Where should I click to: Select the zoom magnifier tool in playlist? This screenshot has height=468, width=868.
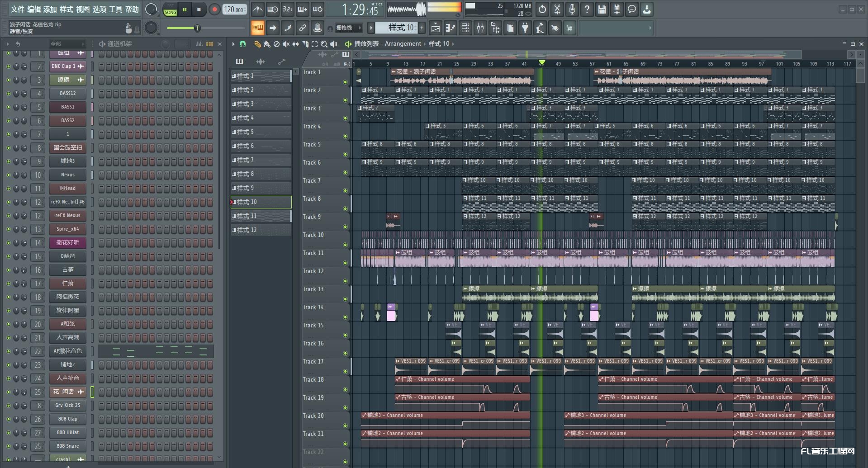tap(324, 44)
